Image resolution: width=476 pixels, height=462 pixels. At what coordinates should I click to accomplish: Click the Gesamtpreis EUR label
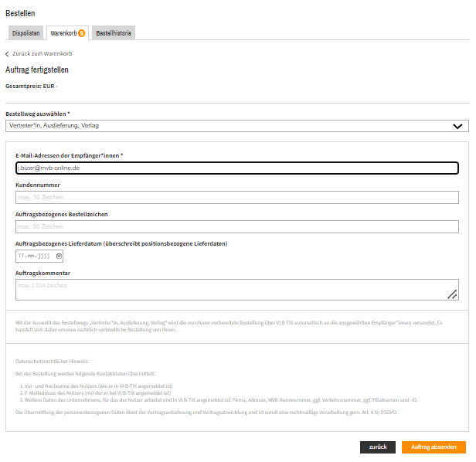tap(31, 87)
